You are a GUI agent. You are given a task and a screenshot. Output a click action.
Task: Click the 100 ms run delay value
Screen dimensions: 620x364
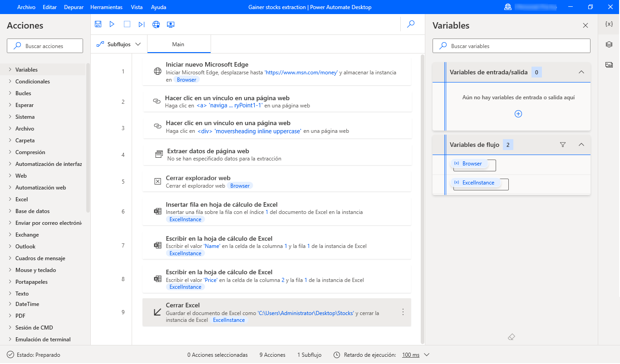pyautogui.click(x=411, y=355)
